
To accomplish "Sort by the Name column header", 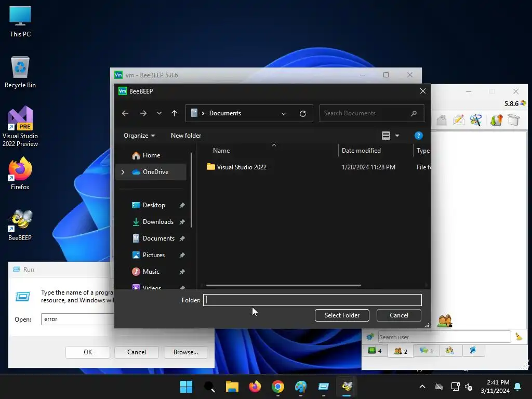I will 221,151.
